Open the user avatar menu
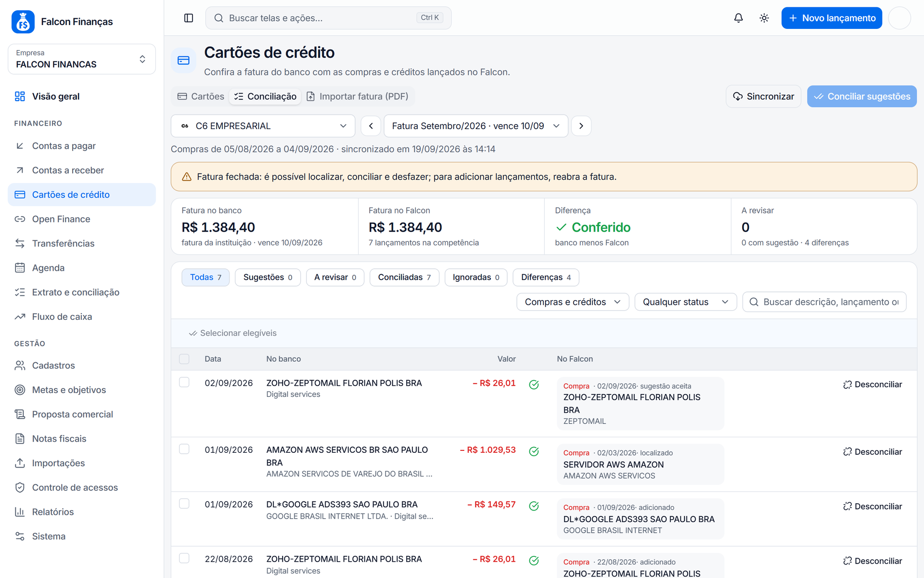The image size is (924, 578). click(x=899, y=18)
